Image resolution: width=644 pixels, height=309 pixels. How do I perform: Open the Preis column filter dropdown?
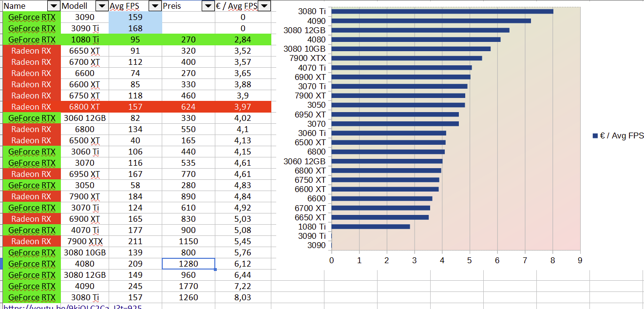[208, 6]
